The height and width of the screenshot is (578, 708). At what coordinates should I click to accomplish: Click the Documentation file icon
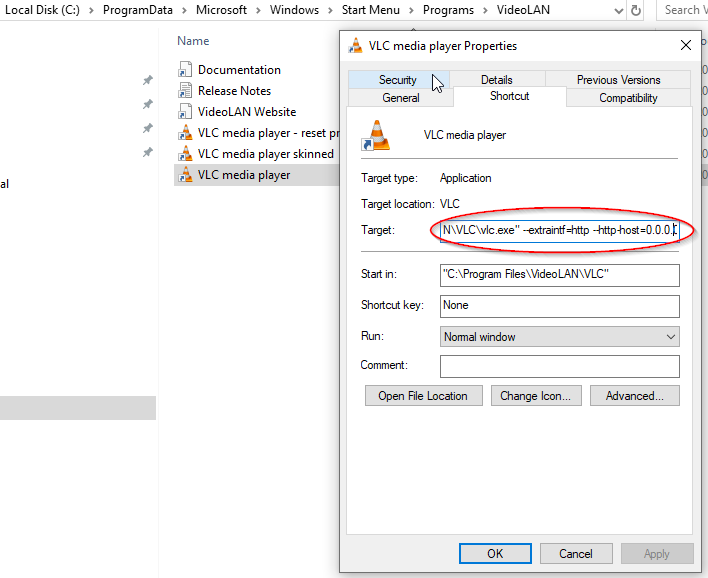(x=185, y=70)
